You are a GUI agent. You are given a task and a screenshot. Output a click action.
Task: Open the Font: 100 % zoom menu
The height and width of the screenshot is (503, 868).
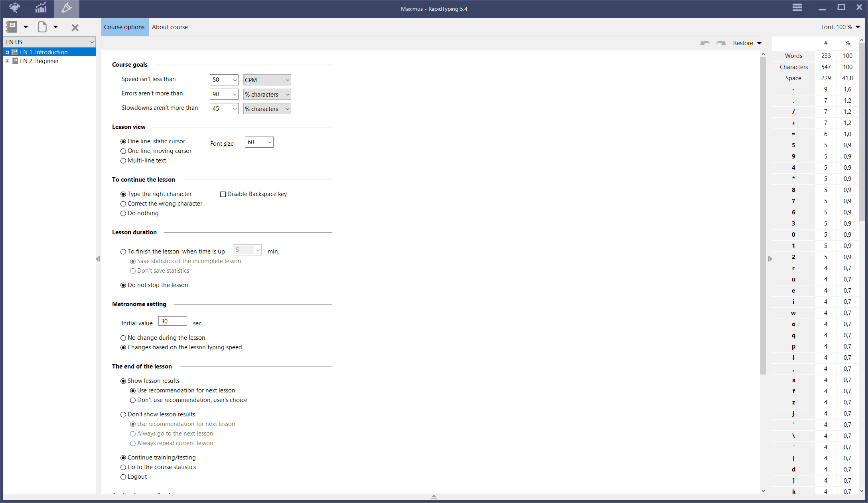pos(840,27)
